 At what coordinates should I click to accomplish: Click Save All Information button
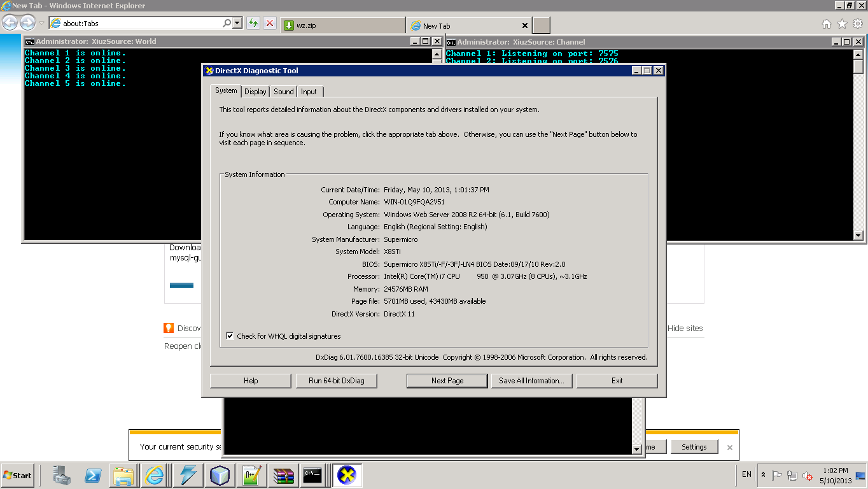tap(531, 381)
